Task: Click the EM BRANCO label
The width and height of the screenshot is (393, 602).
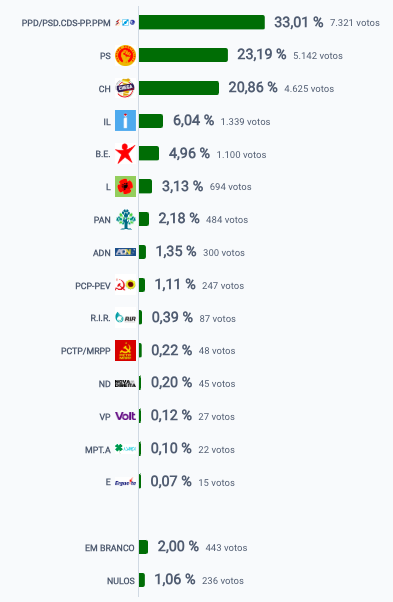Action: (x=110, y=548)
